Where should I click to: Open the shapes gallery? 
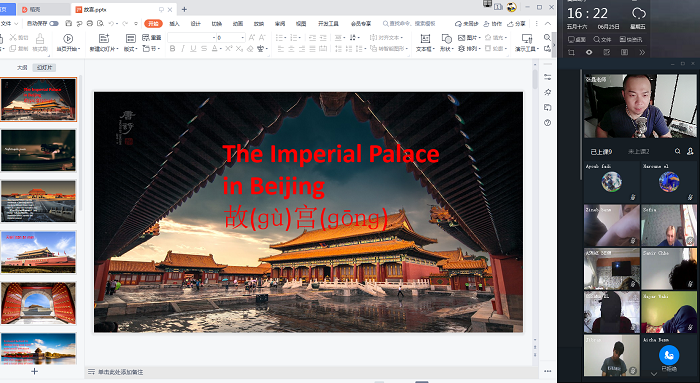click(446, 42)
